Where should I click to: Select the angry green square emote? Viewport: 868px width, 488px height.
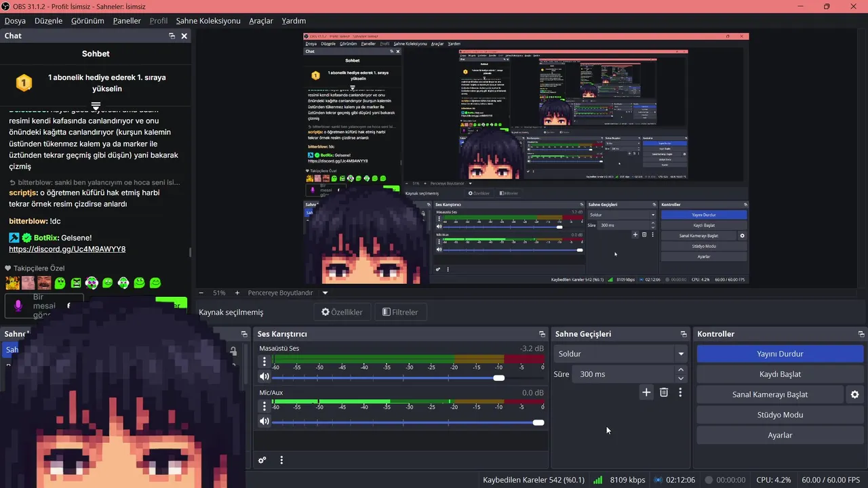pyautogui.click(x=76, y=283)
